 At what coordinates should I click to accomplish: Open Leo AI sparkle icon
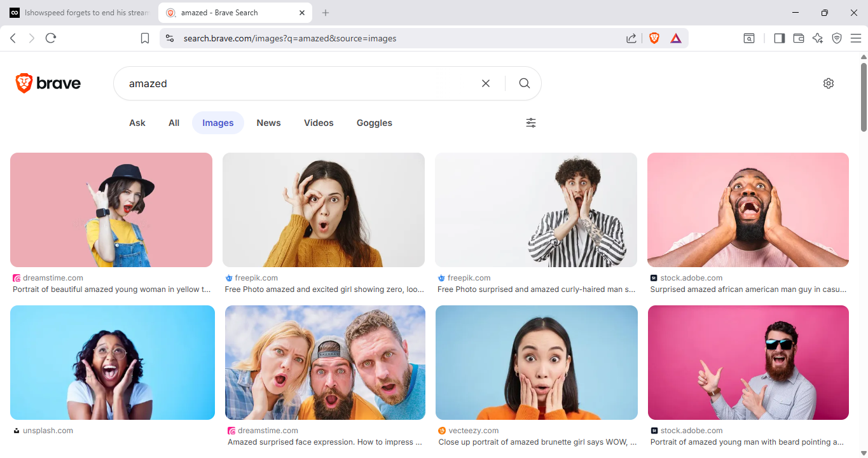pyautogui.click(x=818, y=38)
